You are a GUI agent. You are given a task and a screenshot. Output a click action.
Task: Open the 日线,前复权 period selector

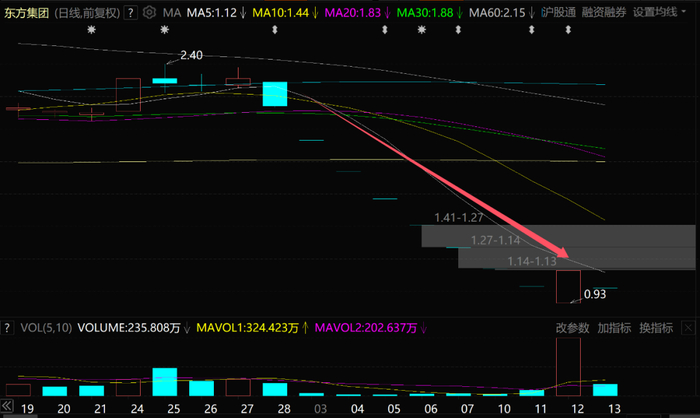[x=87, y=13]
